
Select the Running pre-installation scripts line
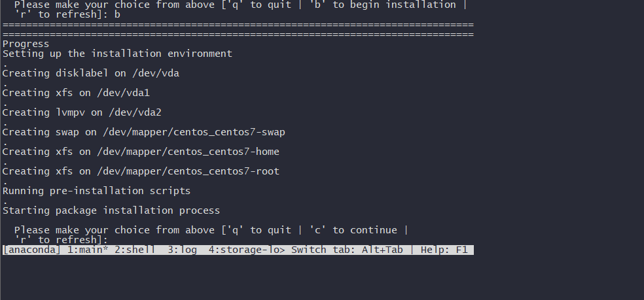click(96, 191)
